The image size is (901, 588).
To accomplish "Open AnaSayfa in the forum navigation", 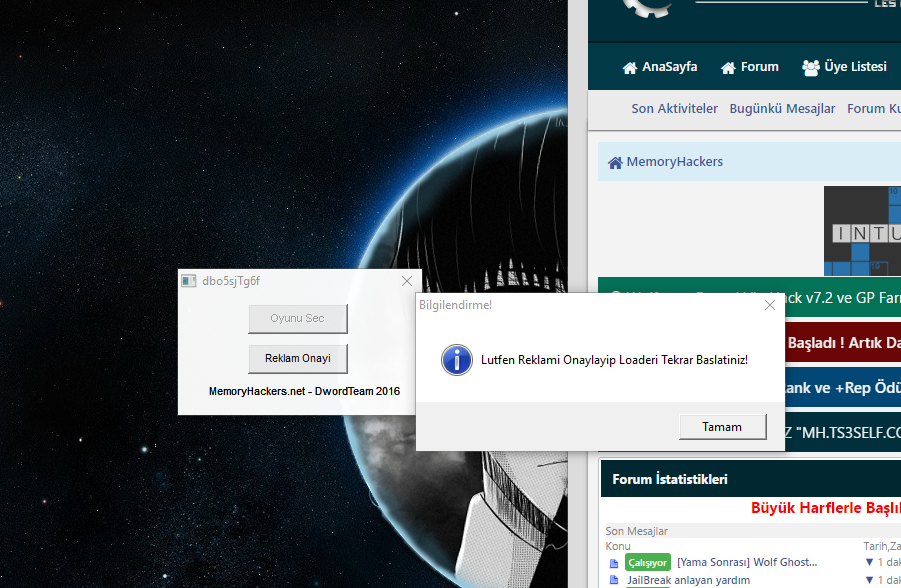I will (x=669, y=67).
